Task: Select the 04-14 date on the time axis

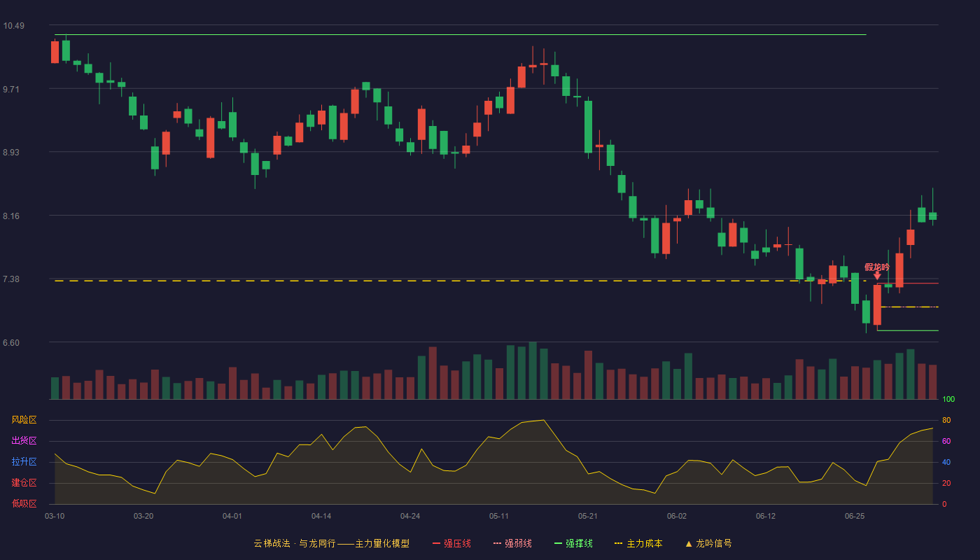Action: 321,516
